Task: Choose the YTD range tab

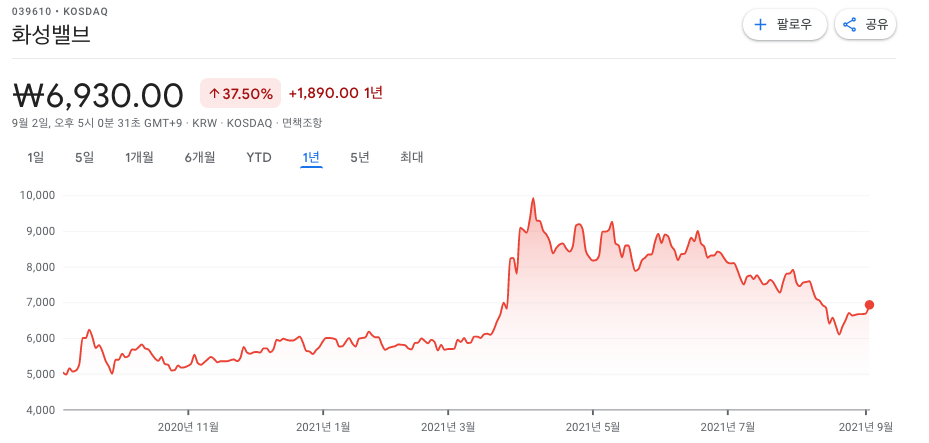Action: 259,157
